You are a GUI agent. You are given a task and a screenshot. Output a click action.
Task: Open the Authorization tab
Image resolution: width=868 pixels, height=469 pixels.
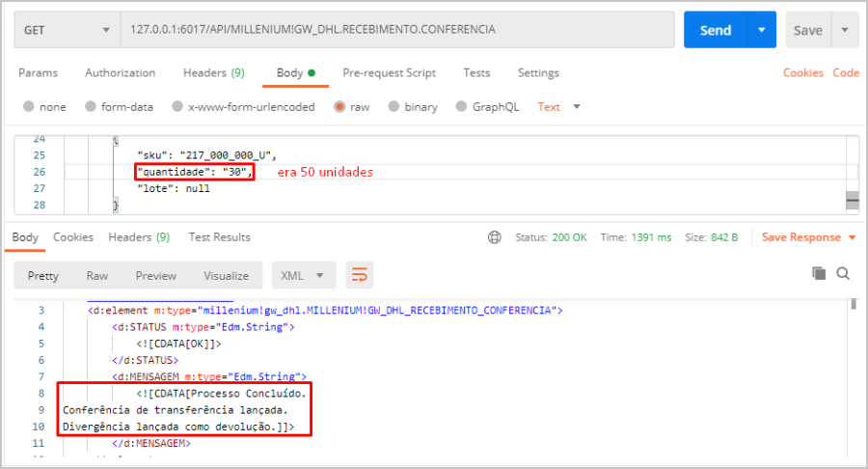[x=121, y=72]
